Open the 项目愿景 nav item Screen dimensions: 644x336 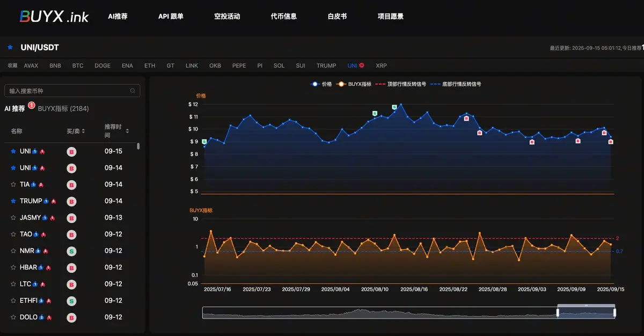391,16
